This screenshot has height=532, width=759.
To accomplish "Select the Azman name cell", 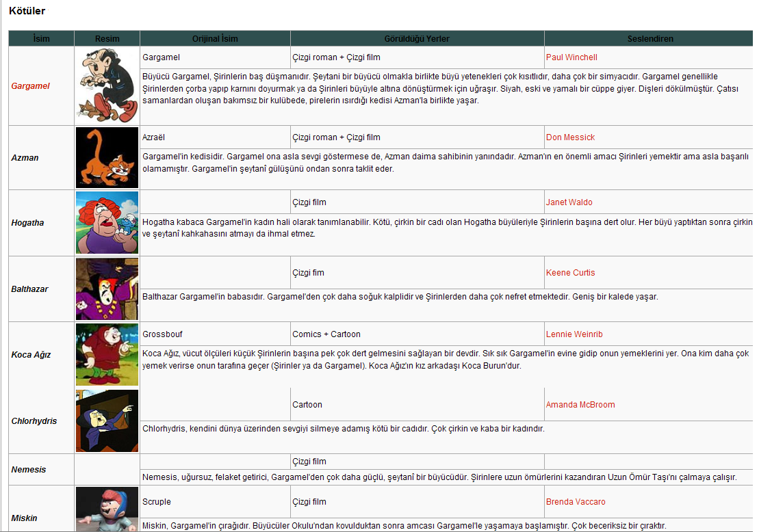I will point(41,158).
